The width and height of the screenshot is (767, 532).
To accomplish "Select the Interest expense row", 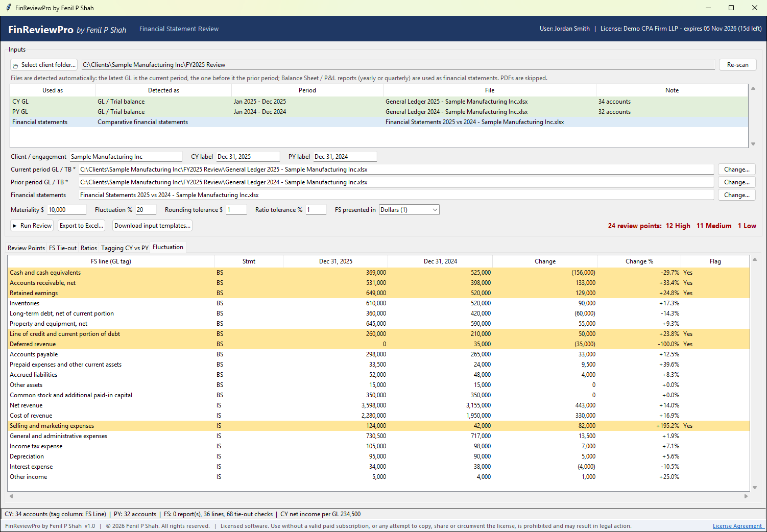I will [378, 467].
